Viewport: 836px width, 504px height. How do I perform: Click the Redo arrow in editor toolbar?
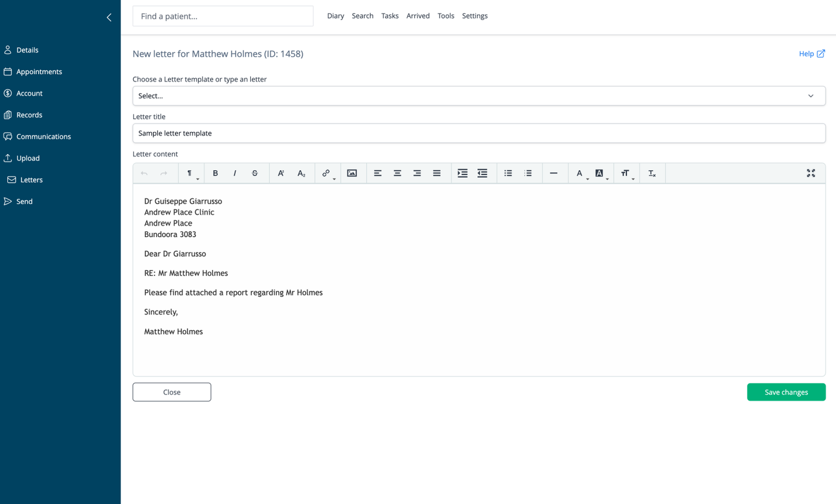coord(164,173)
